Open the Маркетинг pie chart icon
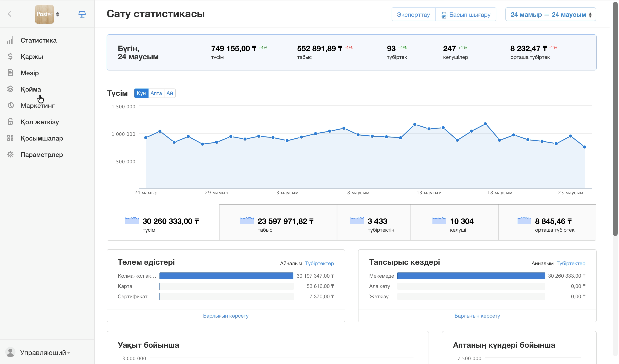 [10, 106]
